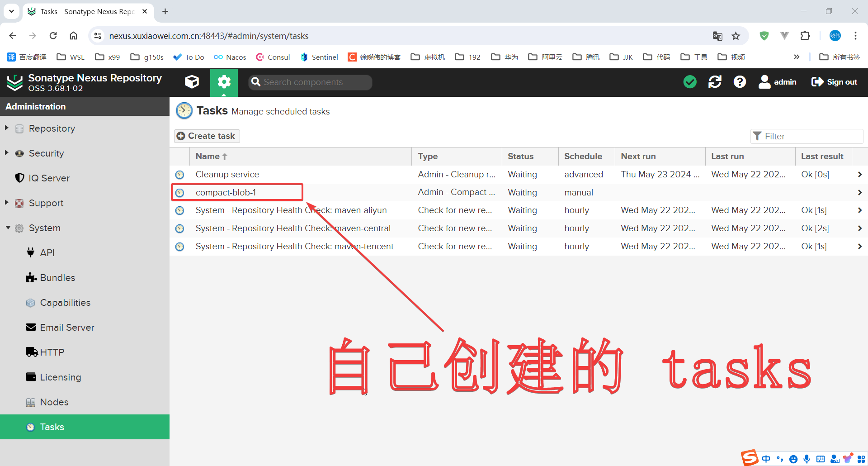Click the Google Translate icon in address bar
Screen dimensions: 868x466
point(717,36)
